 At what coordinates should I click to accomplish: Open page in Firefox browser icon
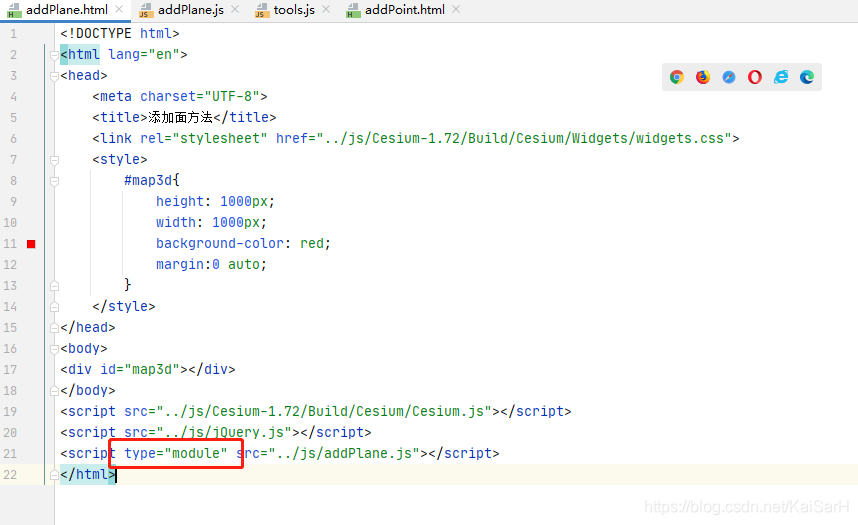pyautogui.click(x=703, y=77)
